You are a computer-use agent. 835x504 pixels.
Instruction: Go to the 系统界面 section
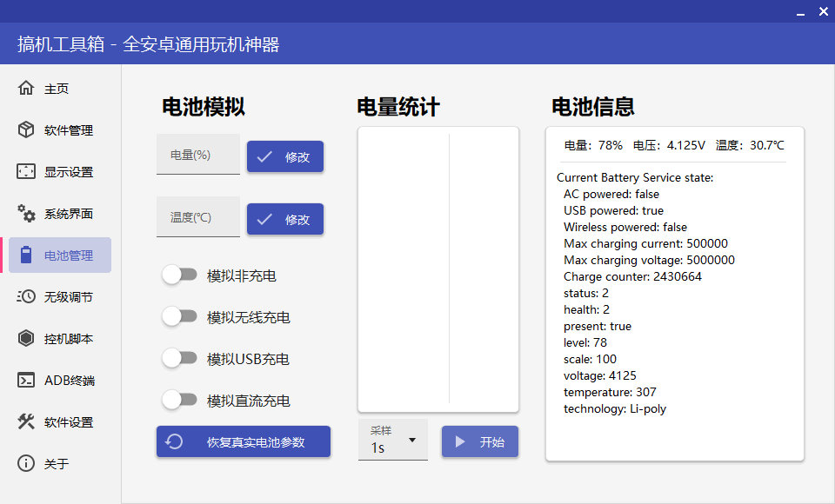(x=60, y=214)
